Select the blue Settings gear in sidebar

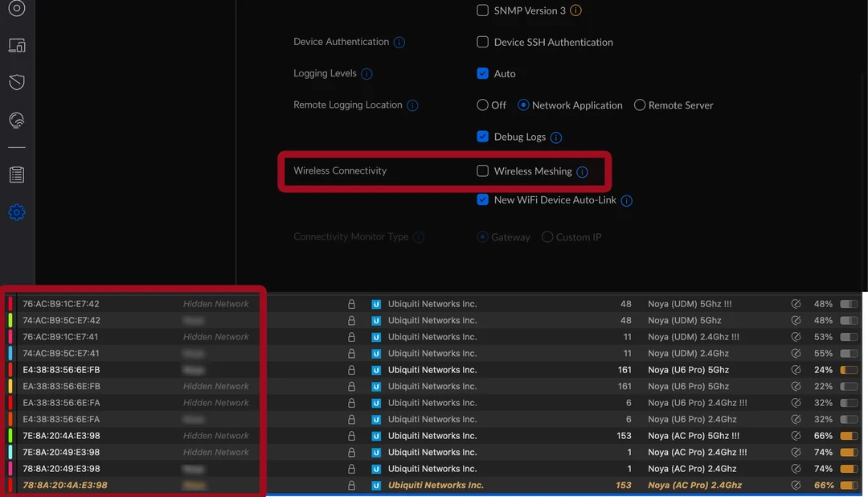[17, 212]
